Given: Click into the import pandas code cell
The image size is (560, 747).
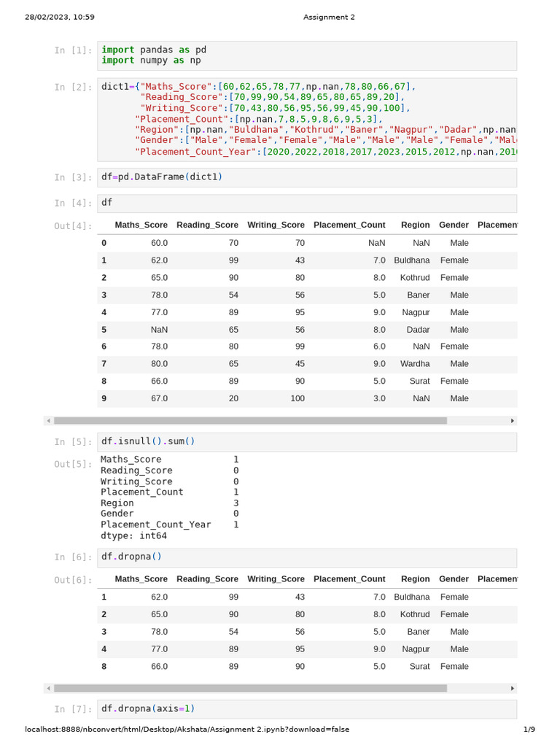Looking at the screenshot, I should (307, 55).
